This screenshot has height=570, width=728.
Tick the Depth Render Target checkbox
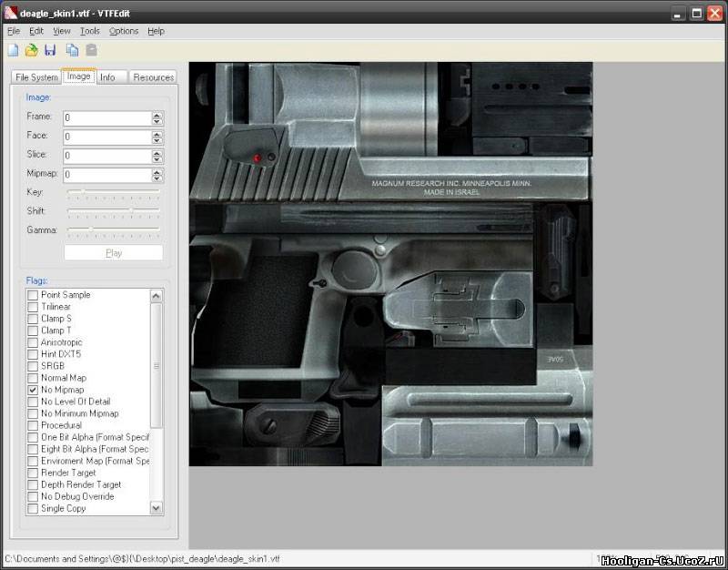(x=33, y=485)
